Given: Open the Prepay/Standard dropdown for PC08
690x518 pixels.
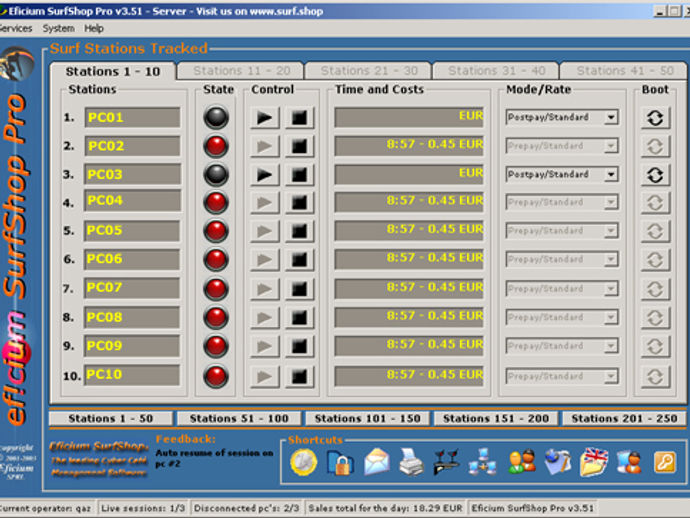Looking at the screenshot, I should [x=562, y=317].
